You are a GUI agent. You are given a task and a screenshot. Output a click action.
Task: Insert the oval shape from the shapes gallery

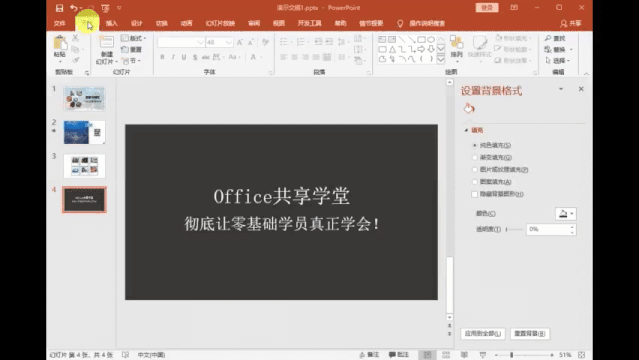coord(431,40)
